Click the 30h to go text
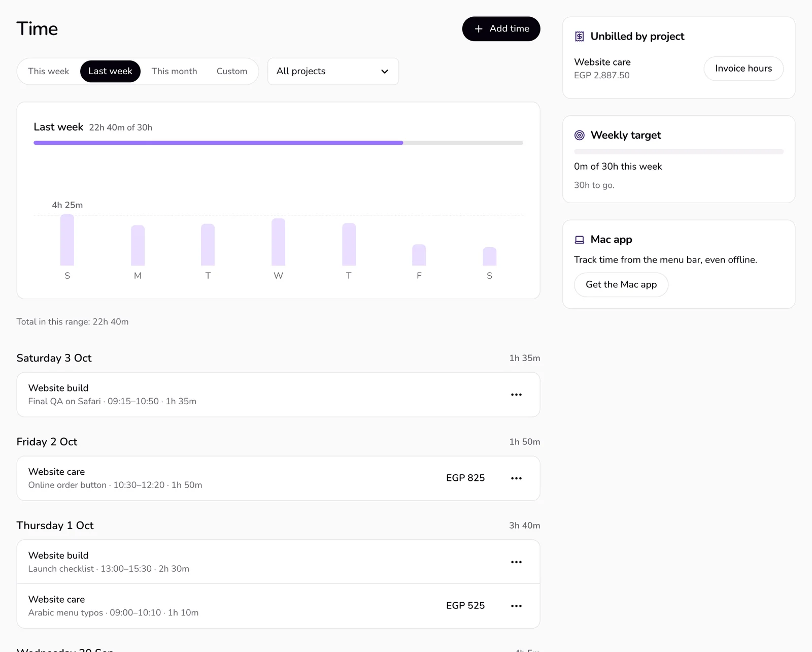The height and width of the screenshot is (652, 812). (x=594, y=185)
